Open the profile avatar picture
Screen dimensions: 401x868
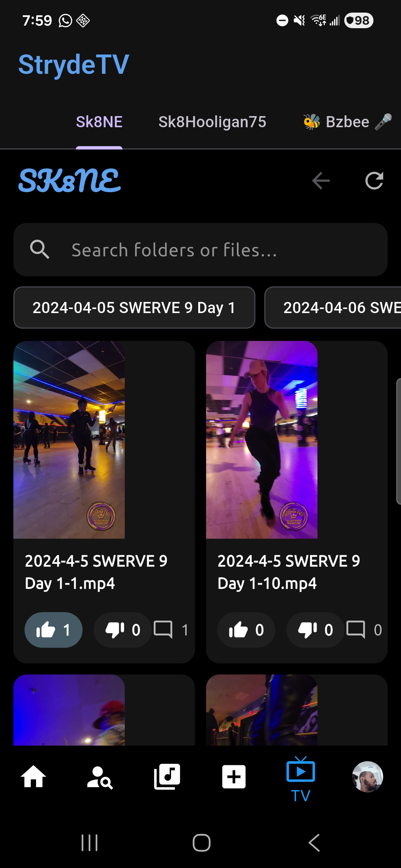[x=367, y=776]
